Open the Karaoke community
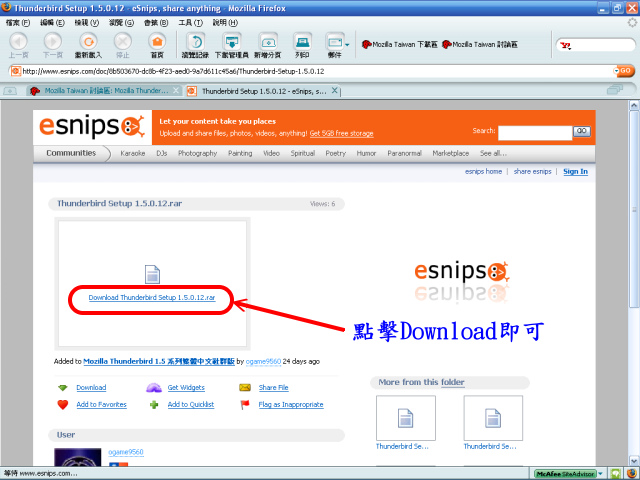This screenshot has height=480, width=640. tap(133, 153)
